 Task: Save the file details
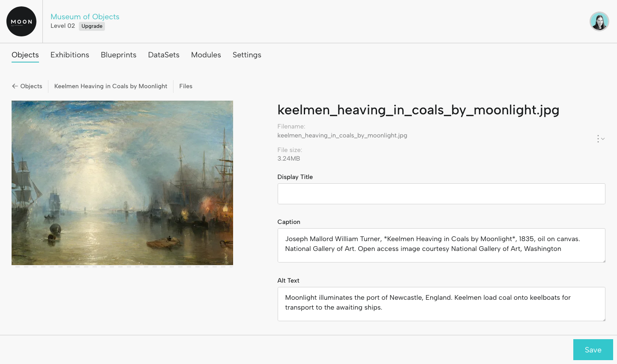point(593,350)
